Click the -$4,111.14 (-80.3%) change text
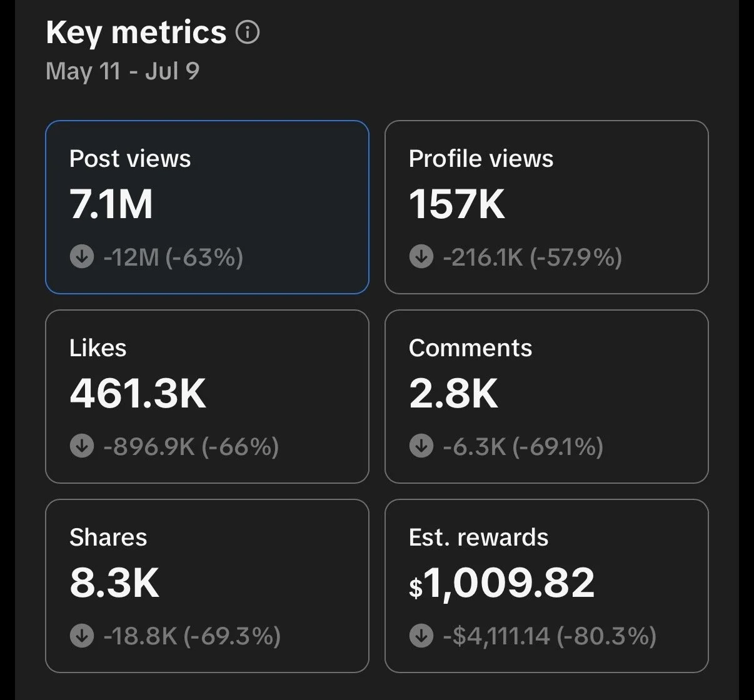This screenshot has height=700, width=754. click(550, 636)
